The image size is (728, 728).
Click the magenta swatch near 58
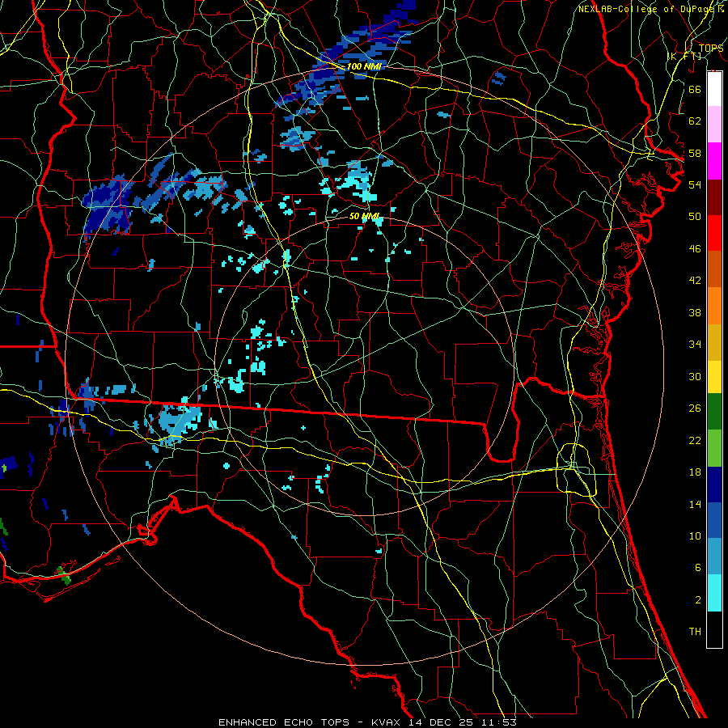tap(714, 161)
